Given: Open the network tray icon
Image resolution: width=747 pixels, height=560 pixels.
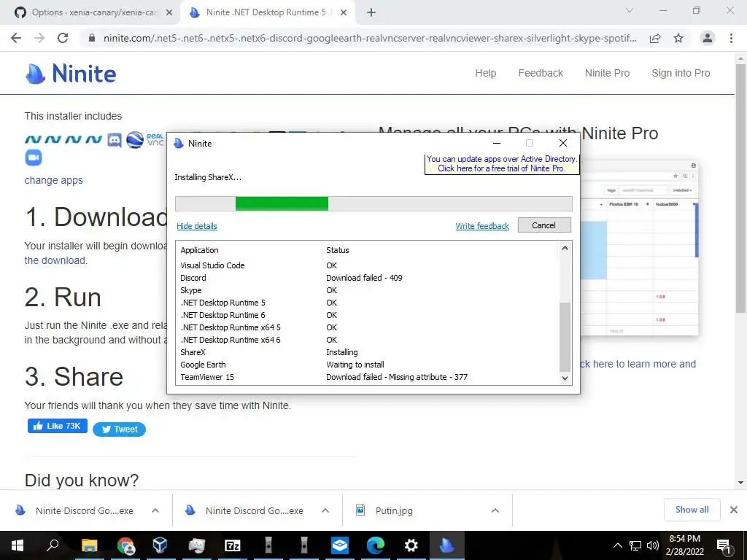Looking at the screenshot, I should (x=635, y=545).
